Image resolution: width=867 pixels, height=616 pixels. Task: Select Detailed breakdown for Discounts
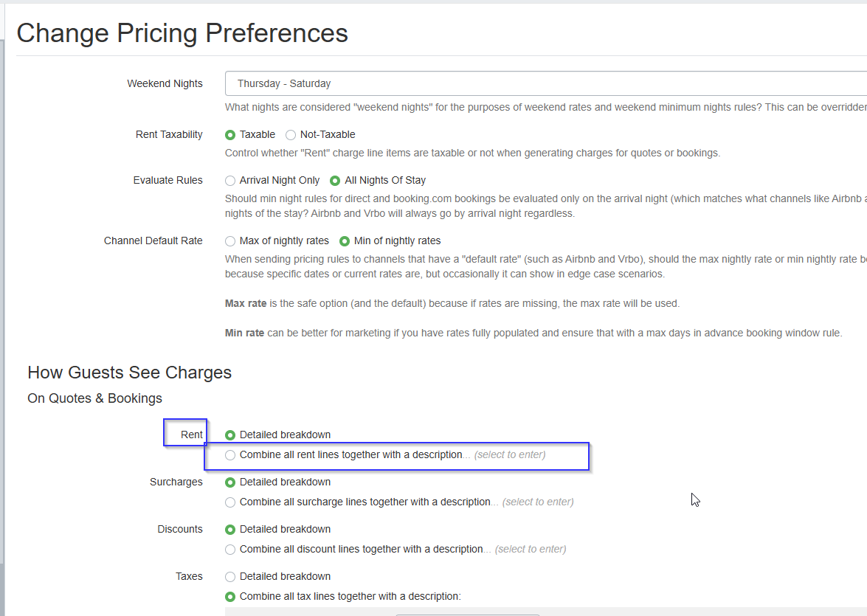230,530
